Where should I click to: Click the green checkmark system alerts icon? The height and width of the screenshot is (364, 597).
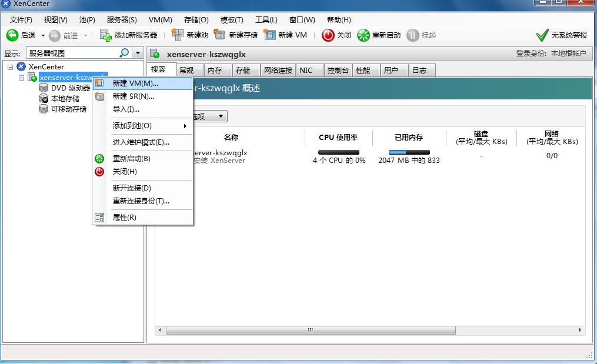tap(542, 35)
